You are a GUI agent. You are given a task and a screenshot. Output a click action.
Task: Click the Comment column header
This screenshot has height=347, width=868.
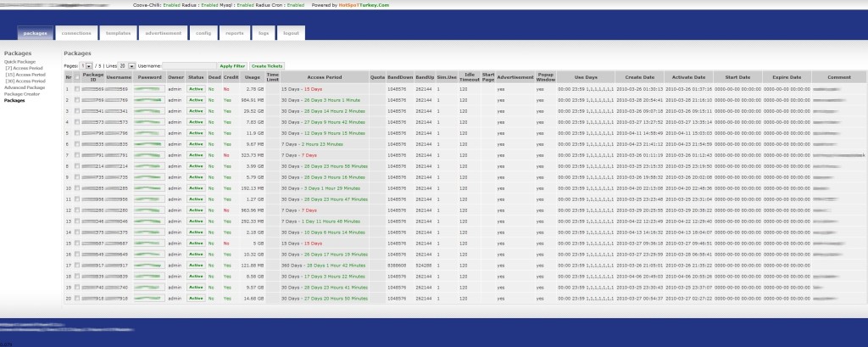839,77
